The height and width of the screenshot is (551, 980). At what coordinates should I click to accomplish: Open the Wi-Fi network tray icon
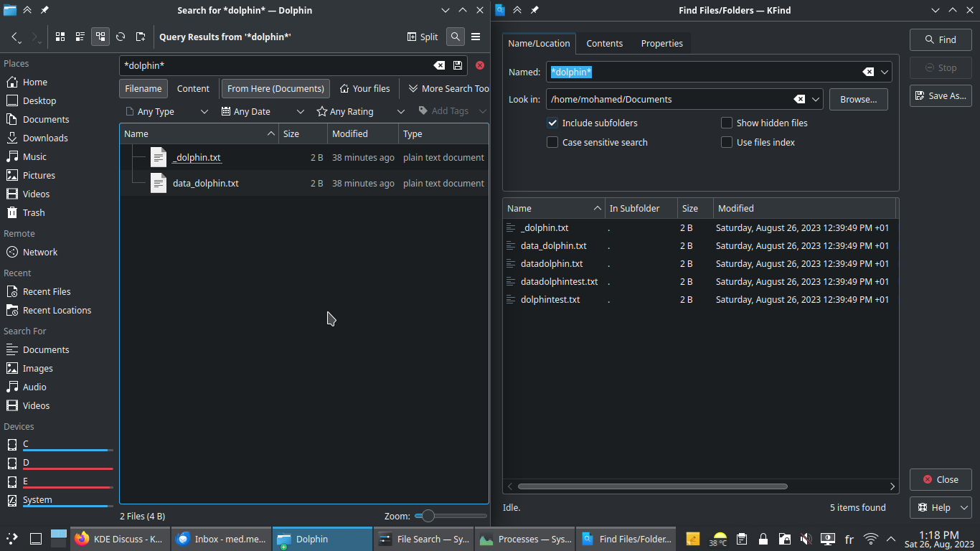[871, 539]
